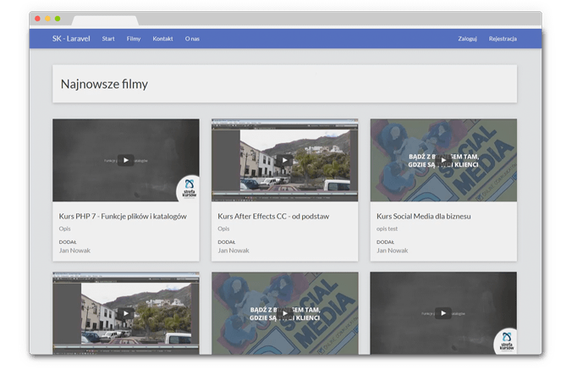Open the Kurs PHP 7 title link
This screenshot has height=386, width=588.
123,217
